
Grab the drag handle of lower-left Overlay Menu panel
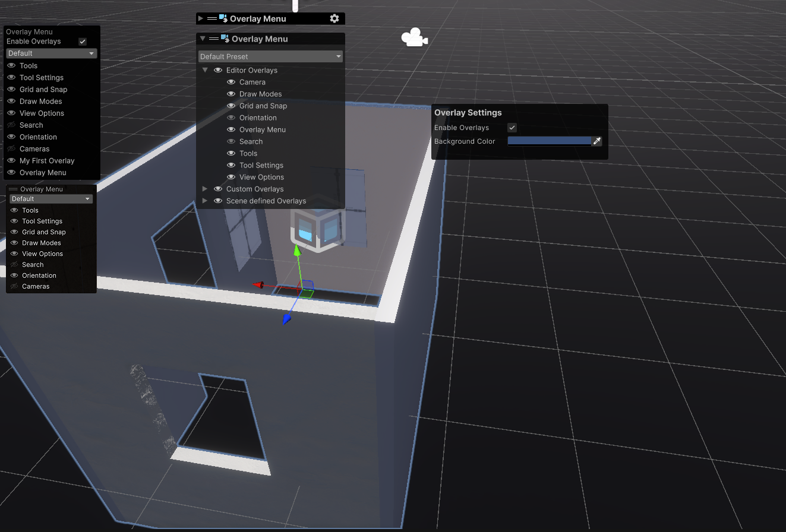pyautogui.click(x=13, y=189)
